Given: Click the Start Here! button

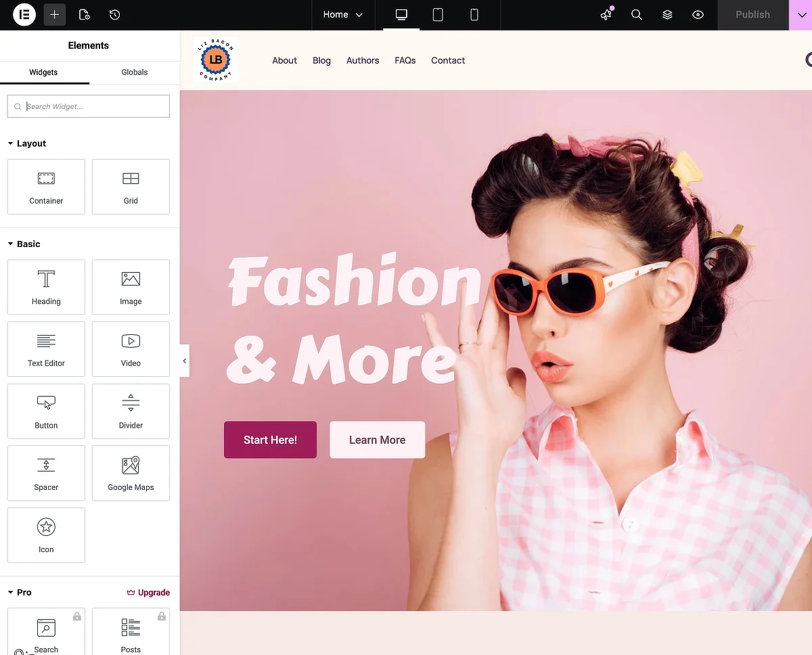Looking at the screenshot, I should click(x=270, y=440).
